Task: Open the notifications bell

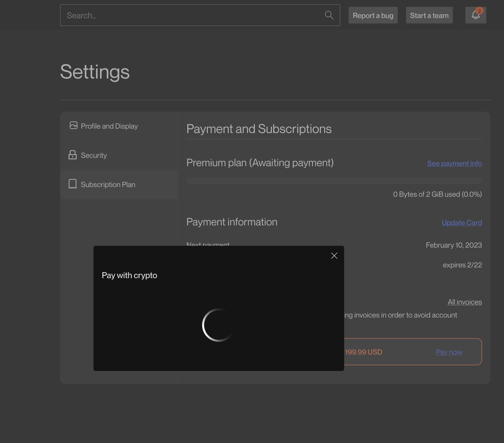Action: pyautogui.click(x=475, y=16)
